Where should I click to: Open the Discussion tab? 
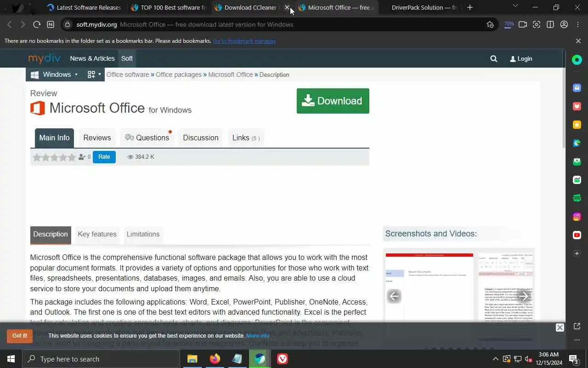tap(201, 138)
